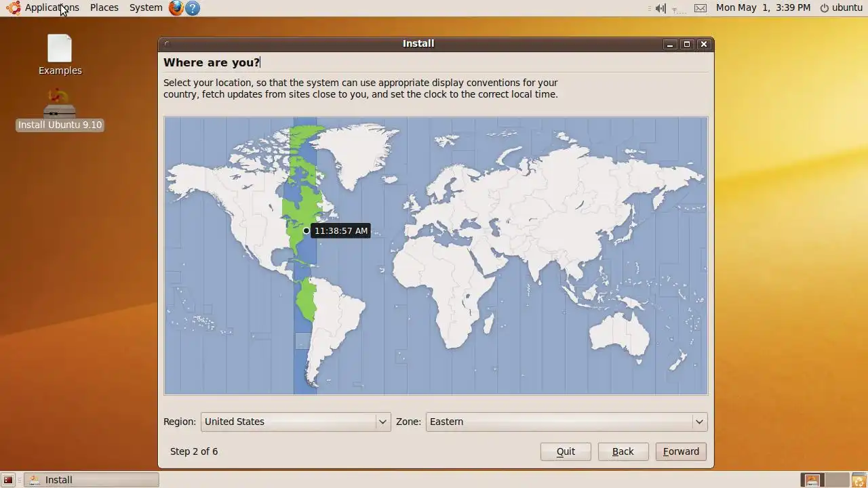Open the clock showing Mon May 1, 3:39 PM
868x488 pixels.
click(x=763, y=7)
